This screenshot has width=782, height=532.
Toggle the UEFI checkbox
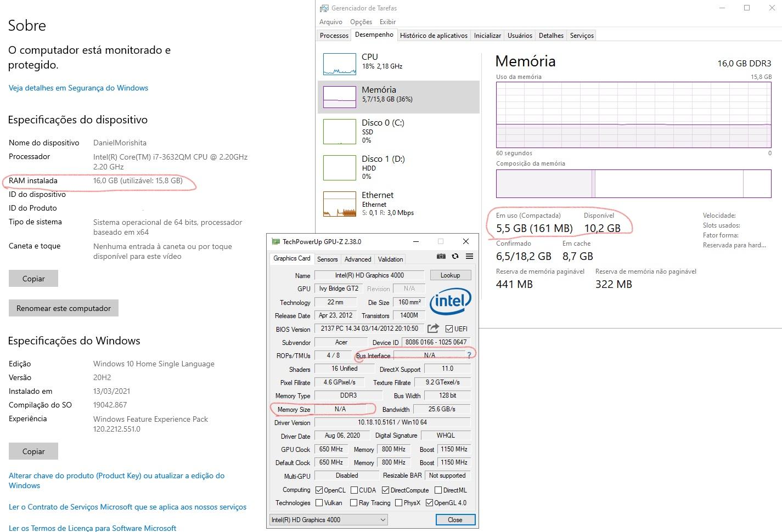click(449, 329)
